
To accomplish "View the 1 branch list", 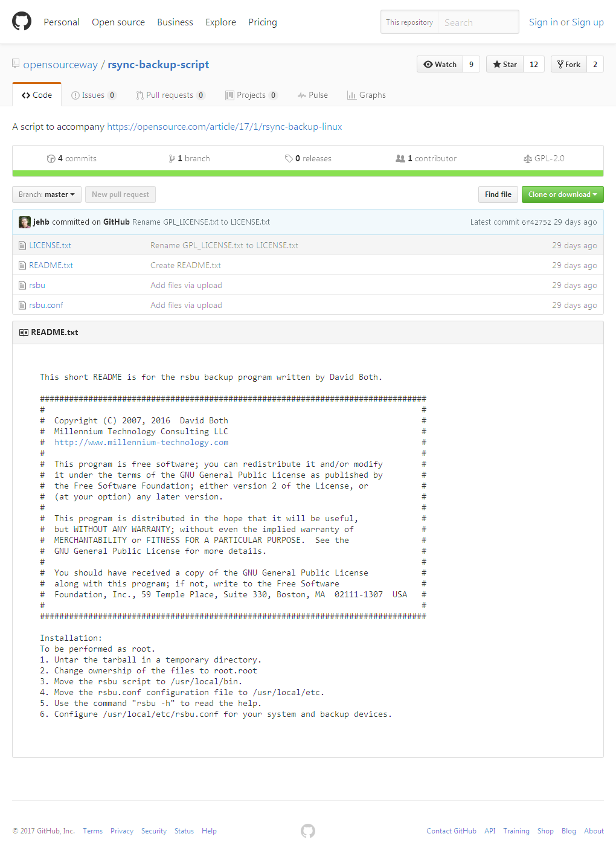I will pyautogui.click(x=190, y=159).
